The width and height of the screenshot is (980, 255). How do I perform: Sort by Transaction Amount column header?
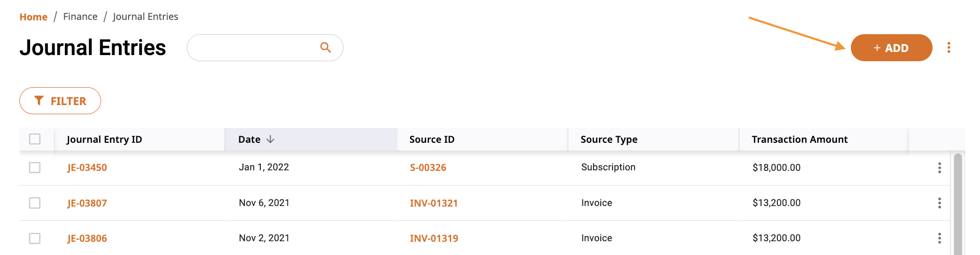(799, 139)
